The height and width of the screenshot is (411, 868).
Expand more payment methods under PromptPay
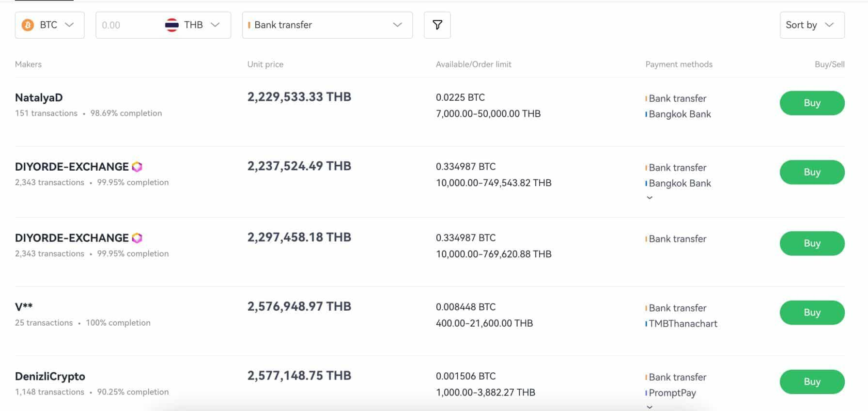pos(650,407)
